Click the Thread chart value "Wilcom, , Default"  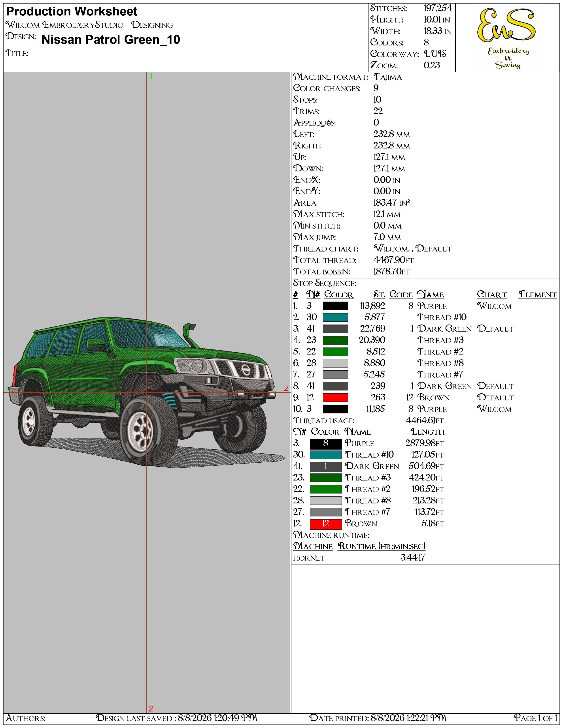412,249
